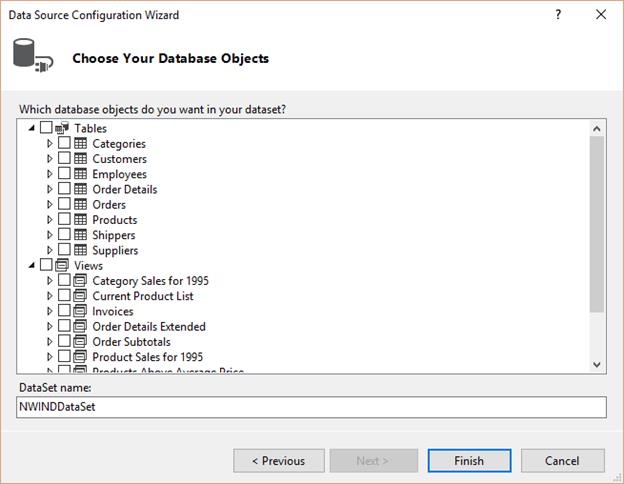The image size is (624, 484).
Task: Tick the Order Details table checkbox
Action: pos(64,189)
